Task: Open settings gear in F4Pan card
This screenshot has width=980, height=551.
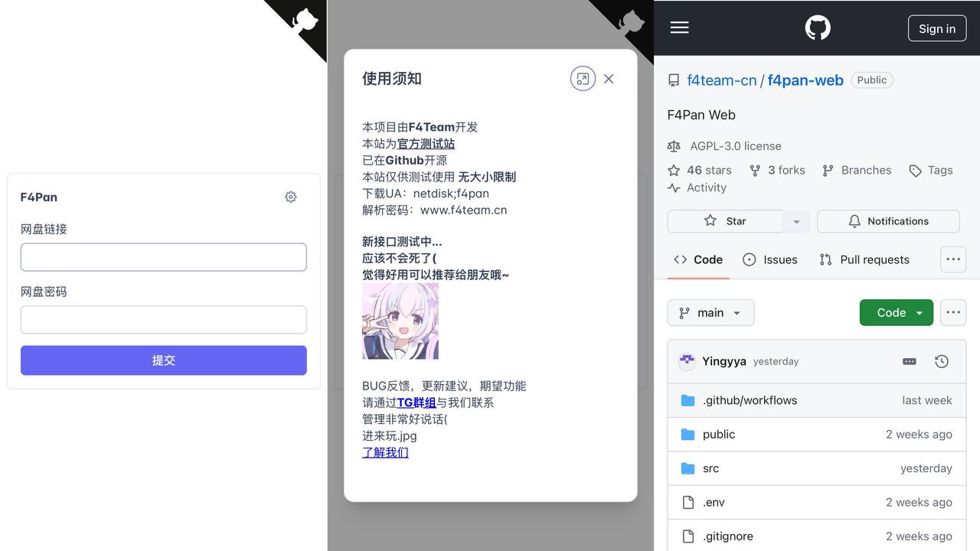Action: [x=291, y=197]
